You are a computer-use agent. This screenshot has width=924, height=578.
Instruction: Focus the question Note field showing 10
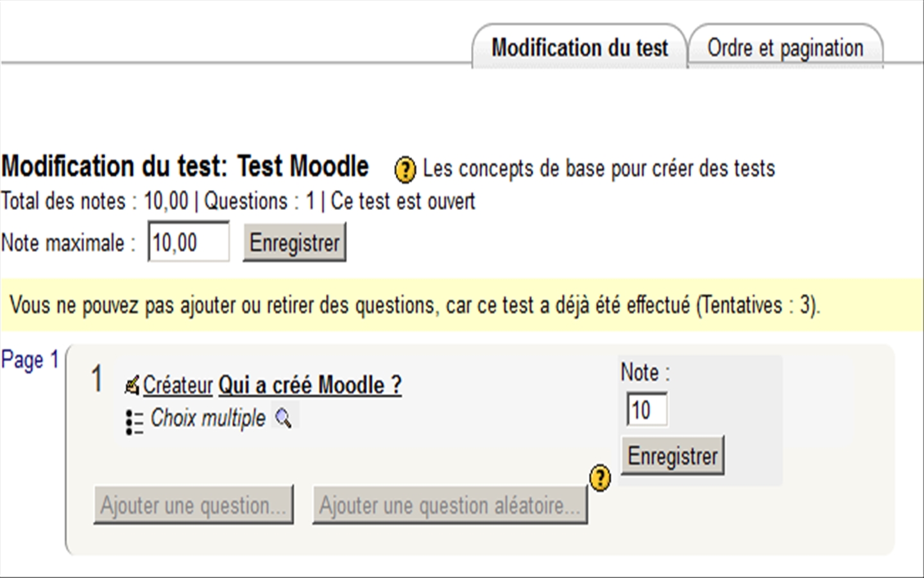(x=647, y=410)
